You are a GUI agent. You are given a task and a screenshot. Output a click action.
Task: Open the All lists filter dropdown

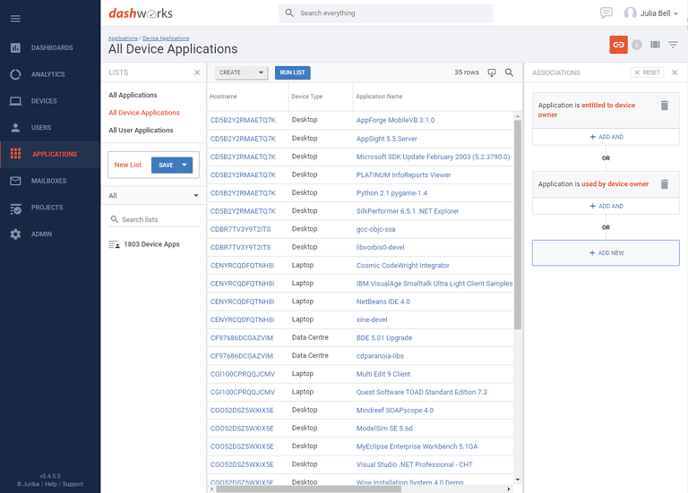[154, 196]
